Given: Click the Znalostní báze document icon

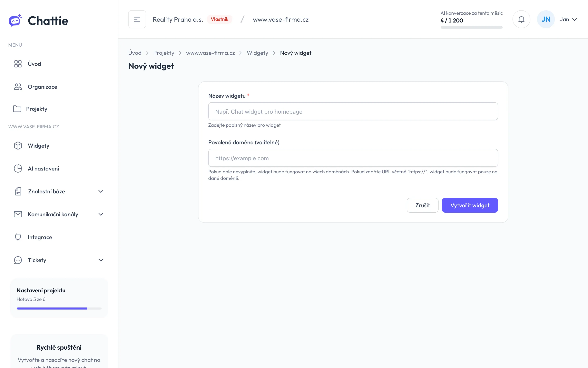Looking at the screenshot, I should [18, 191].
